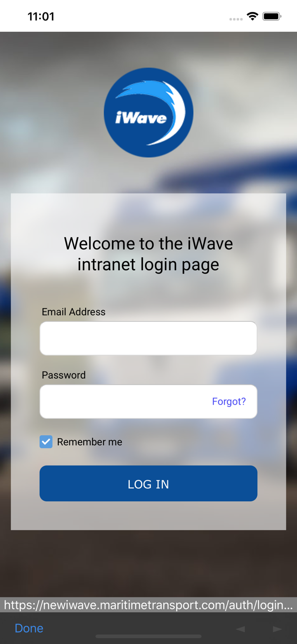Tap the home indicator bar

tap(148, 636)
